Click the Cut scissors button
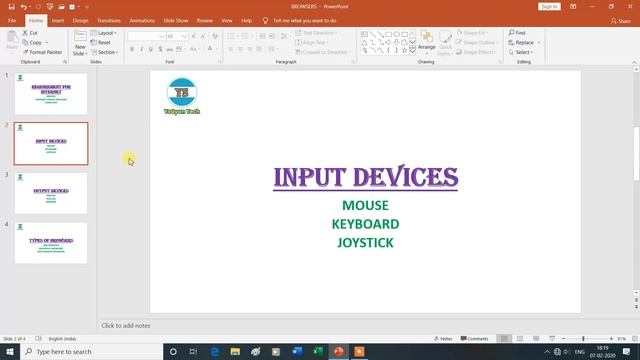This screenshot has width=640, height=360. pyautogui.click(x=30, y=33)
